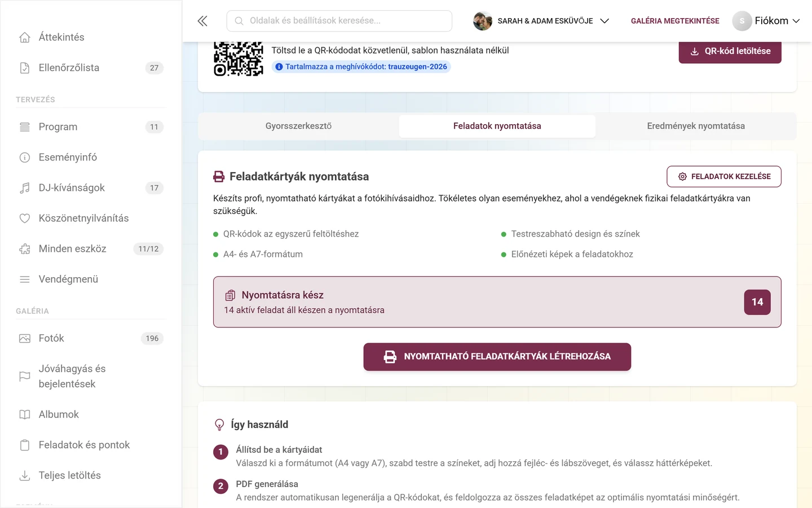This screenshot has width=812, height=508.
Task: Follow the Galéria megtekintése link
Action: (675, 21)
